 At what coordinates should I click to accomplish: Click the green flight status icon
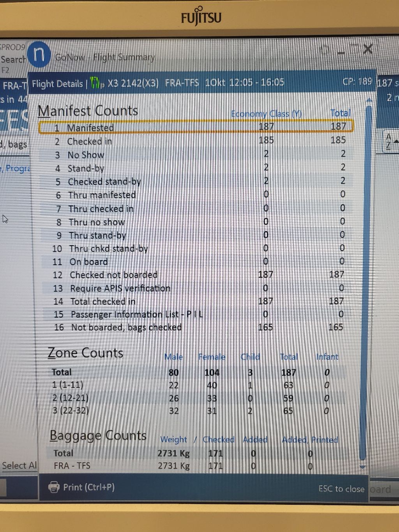point(95,83)
